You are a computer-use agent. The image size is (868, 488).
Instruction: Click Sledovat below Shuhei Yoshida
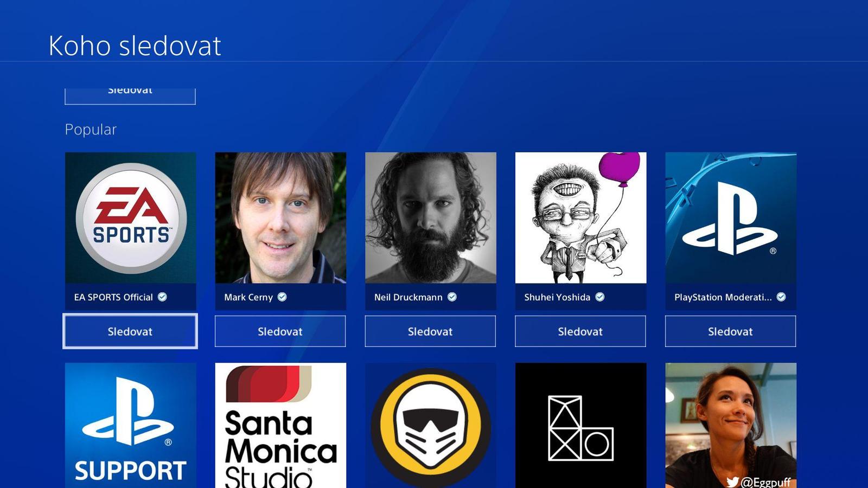tap(580, 331)
